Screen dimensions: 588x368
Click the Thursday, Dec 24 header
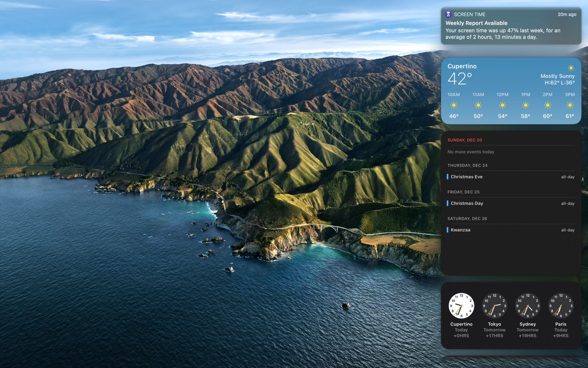pyautogui.click(x=467, y=165)
